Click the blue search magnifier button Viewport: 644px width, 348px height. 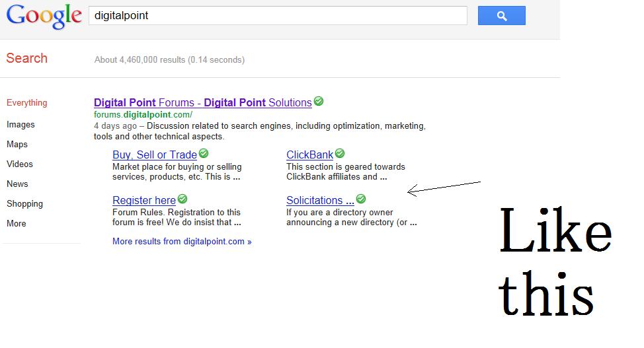click(x=501, y=16)
